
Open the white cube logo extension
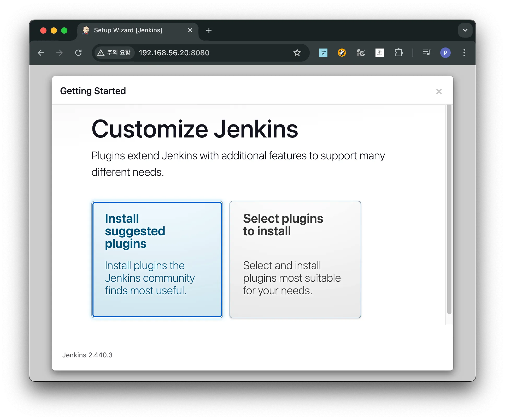point(379,53)
